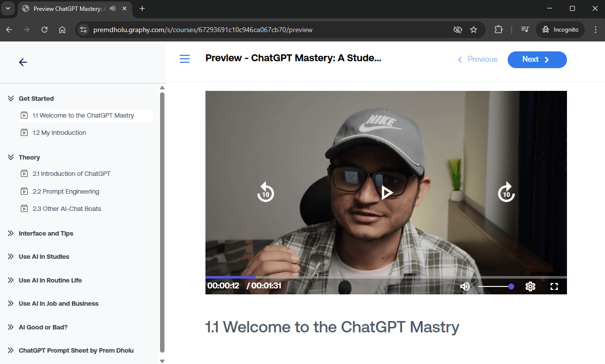Click the Next button
The height and width of the screenshot is (364, 605).
click(x=537, y=59)
